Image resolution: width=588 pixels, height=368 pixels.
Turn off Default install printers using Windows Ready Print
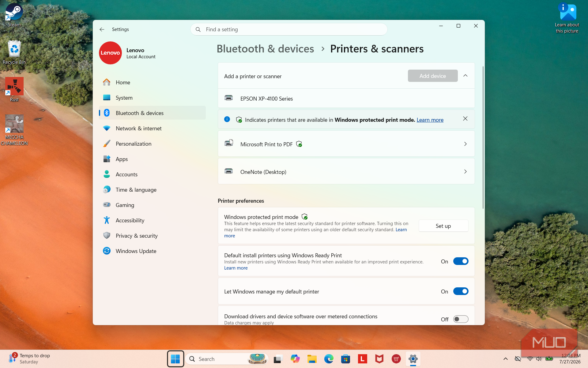[x=461, y=261]
